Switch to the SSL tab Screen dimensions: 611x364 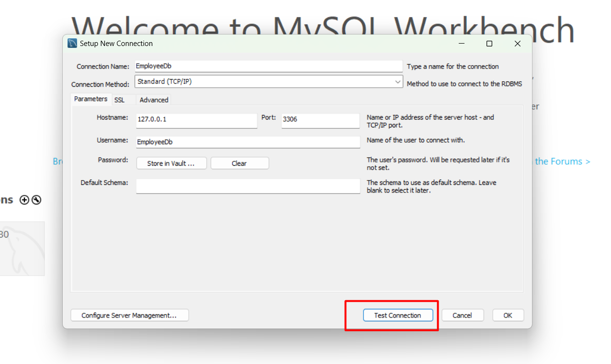119,100
